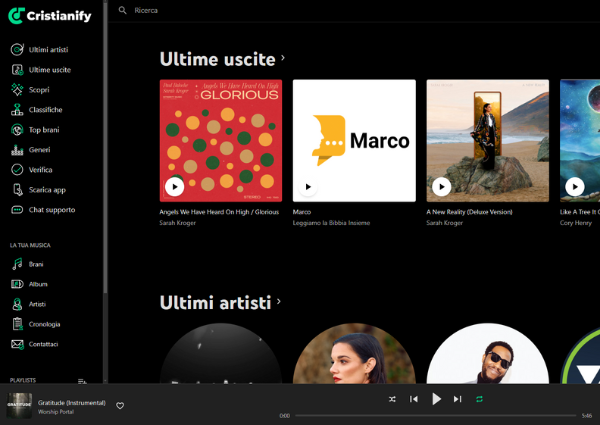Open the woman profile artist circle
This screenshot has height=425, width=600.
(354, 353)
